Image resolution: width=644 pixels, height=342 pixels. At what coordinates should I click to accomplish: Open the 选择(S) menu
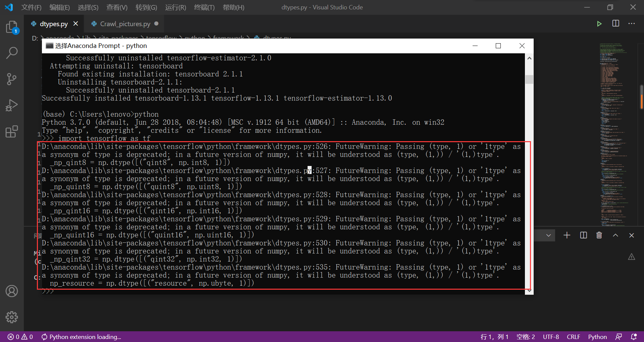click(x=88, y=7)
